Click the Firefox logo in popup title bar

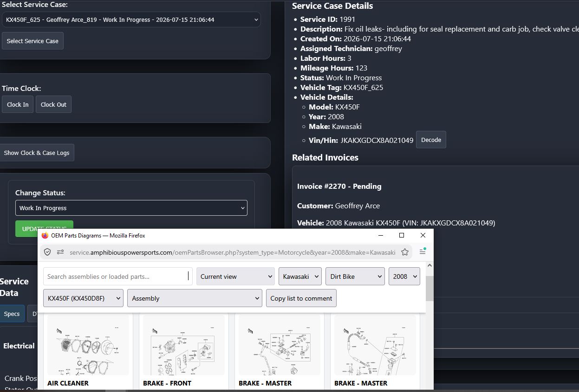pos(45,236)
